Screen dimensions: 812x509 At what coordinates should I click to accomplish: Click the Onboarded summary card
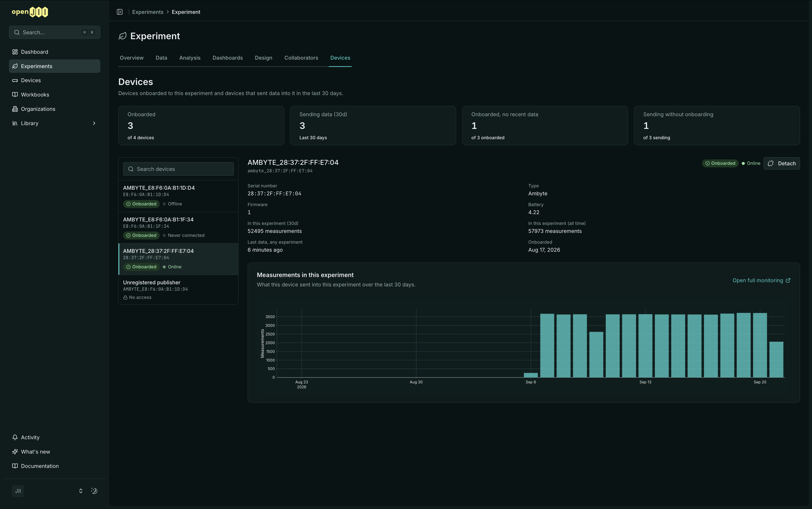[x=201, y=126]
